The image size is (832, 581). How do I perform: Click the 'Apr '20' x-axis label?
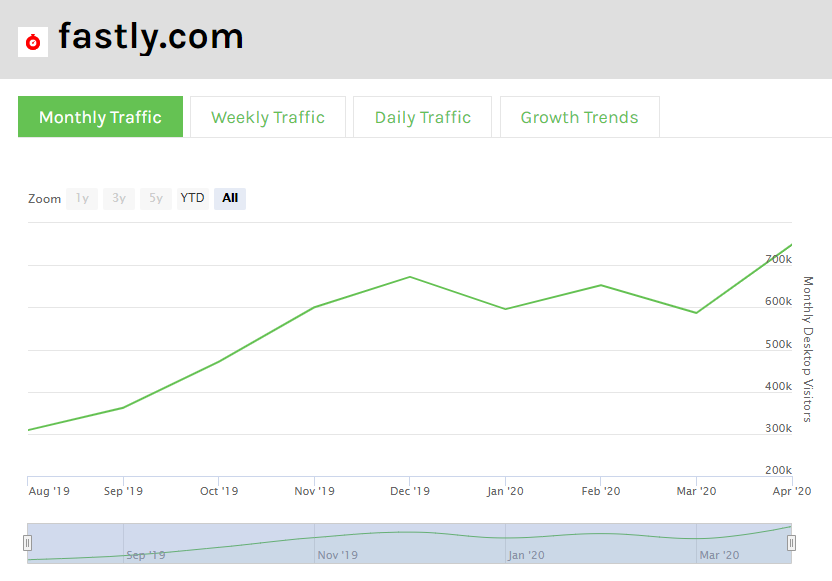(792, 491)
